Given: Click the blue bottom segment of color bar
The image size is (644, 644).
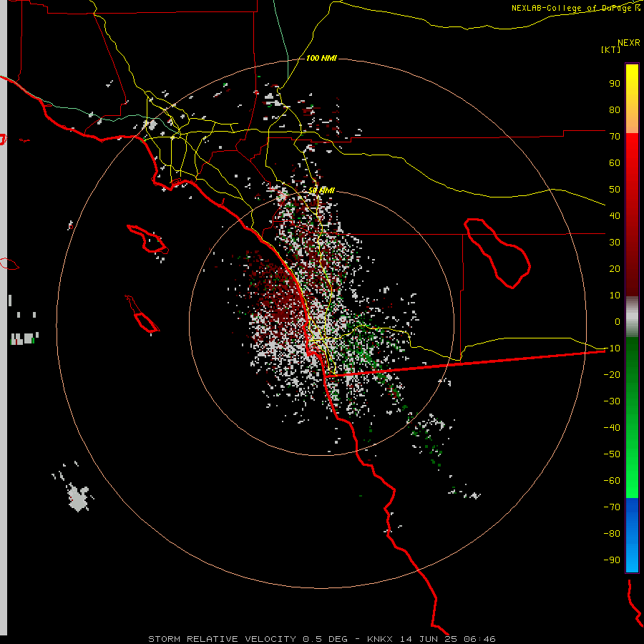Looking at the screenshot, I should click(x=632, y=535).
